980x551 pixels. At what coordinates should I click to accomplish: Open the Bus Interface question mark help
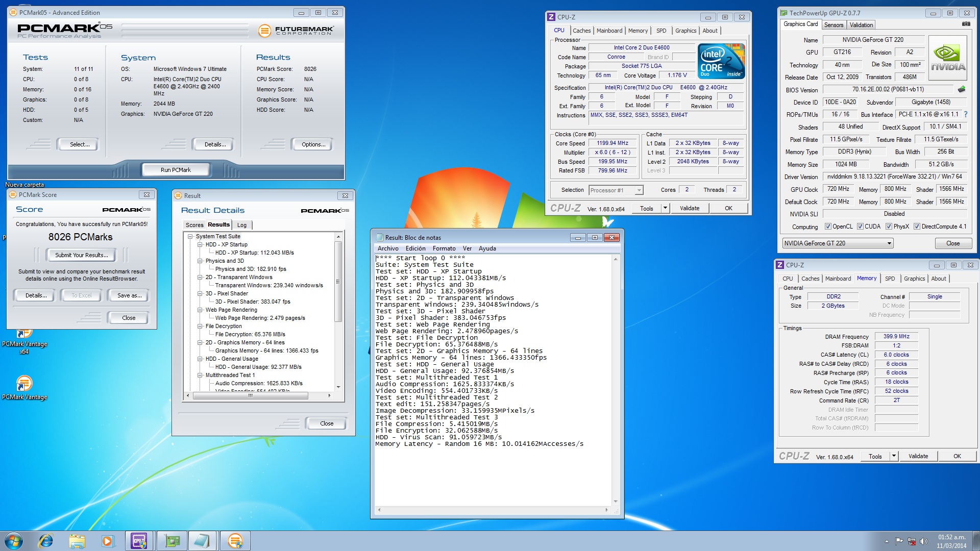point(966,114)
